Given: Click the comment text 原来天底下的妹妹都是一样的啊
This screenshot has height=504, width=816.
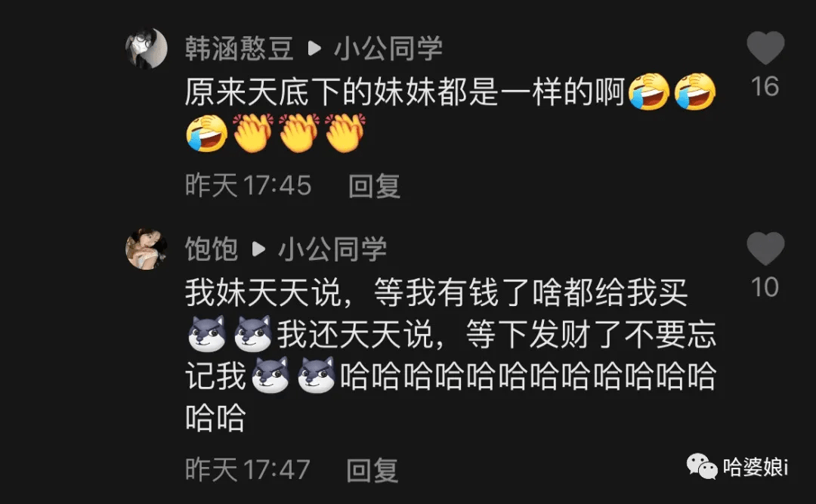Looking at the screenshot, I should point(405,92).
